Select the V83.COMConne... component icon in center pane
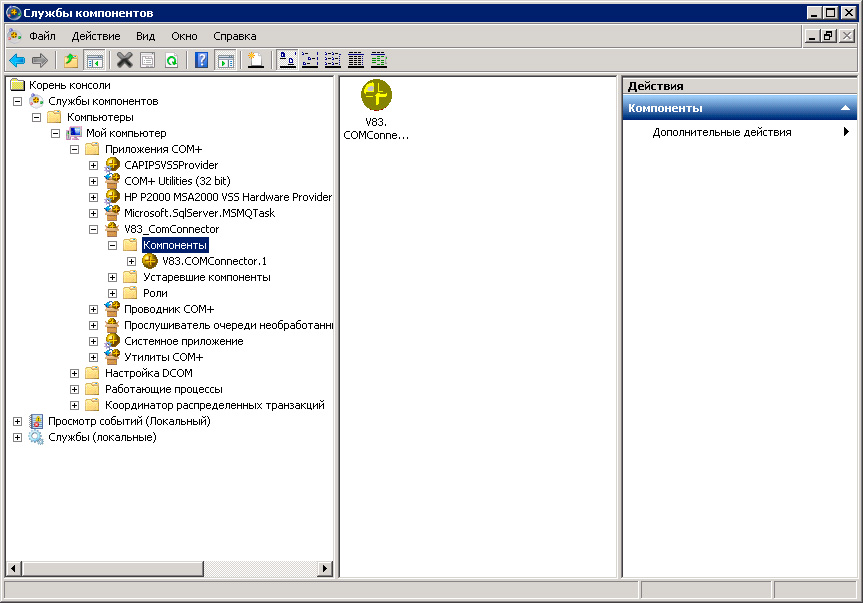863x603 pixels. coord(376,95)
